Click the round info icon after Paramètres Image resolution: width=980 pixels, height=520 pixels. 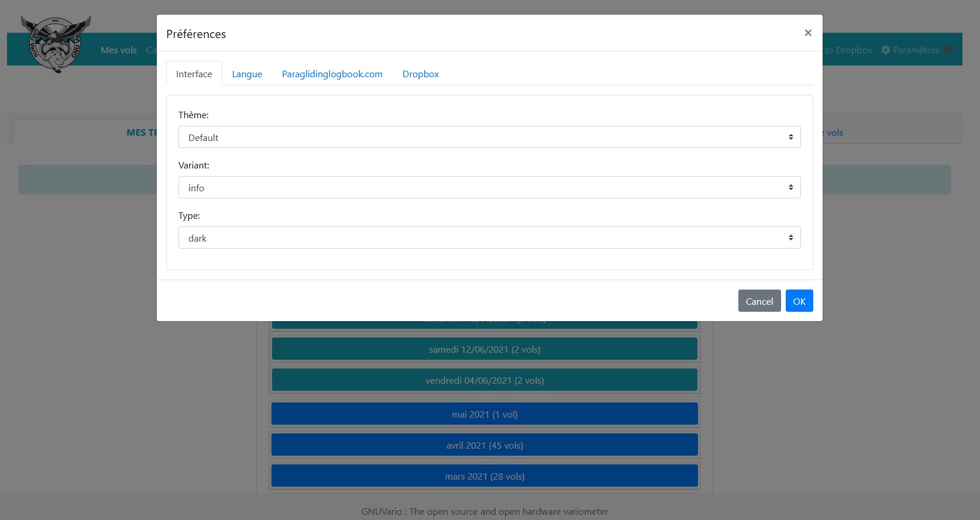(948, 50)
